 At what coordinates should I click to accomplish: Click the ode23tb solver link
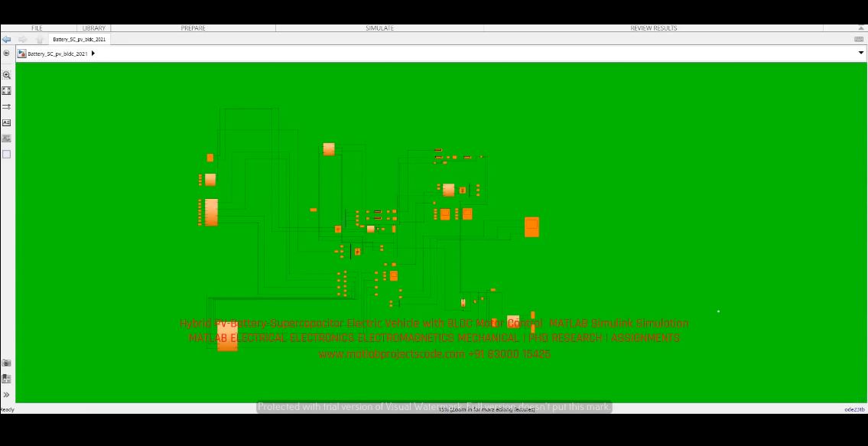tap(854, 409)
